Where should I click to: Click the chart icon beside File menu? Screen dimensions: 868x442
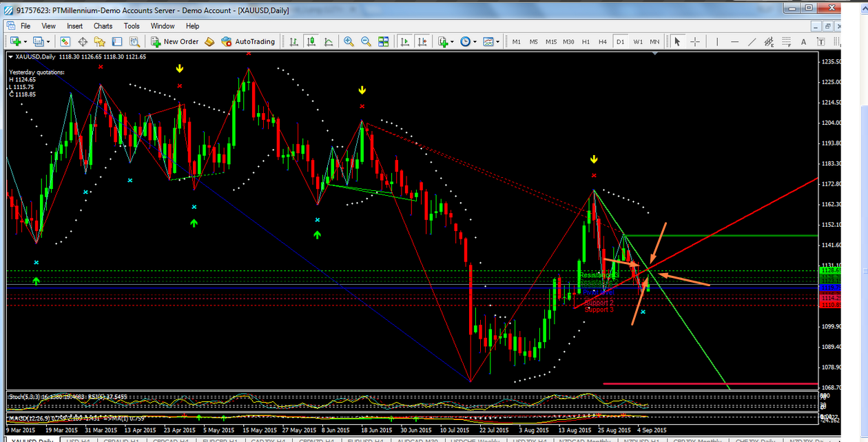click(10, 26)
